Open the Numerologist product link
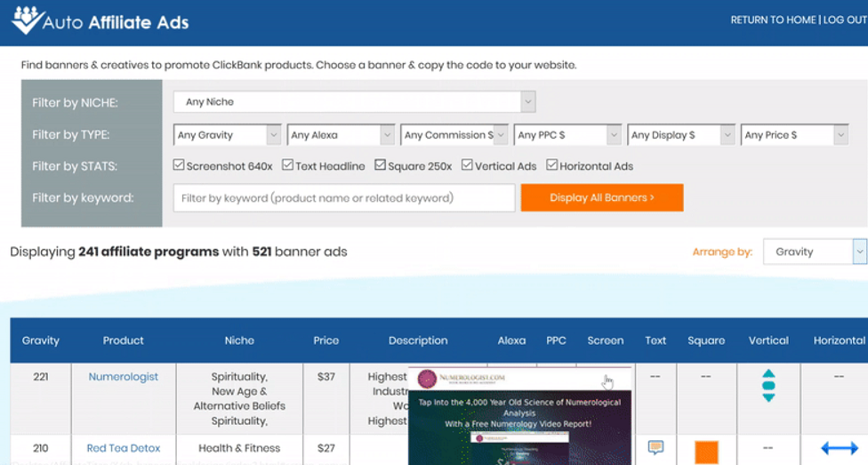 (x=123, y=376)
